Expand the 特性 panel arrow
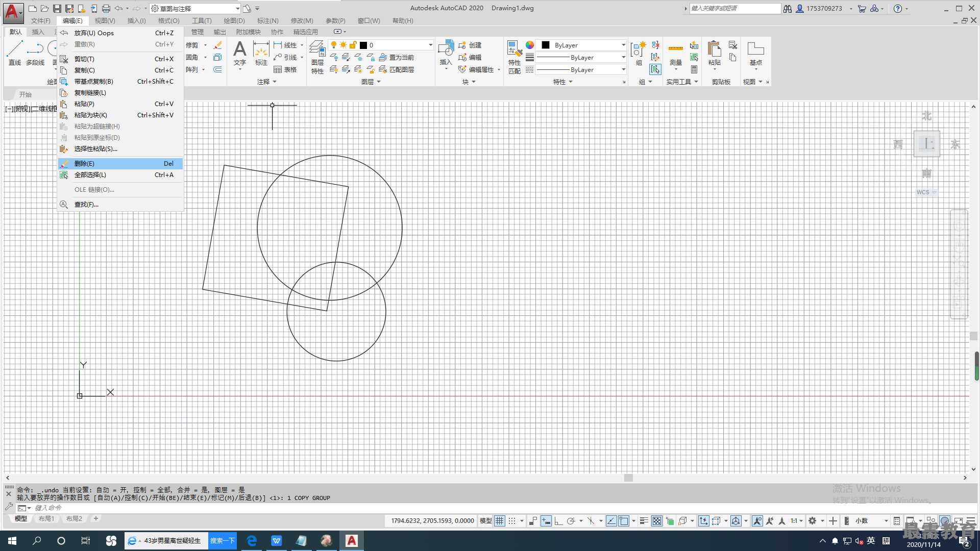 tap(571, 82)
